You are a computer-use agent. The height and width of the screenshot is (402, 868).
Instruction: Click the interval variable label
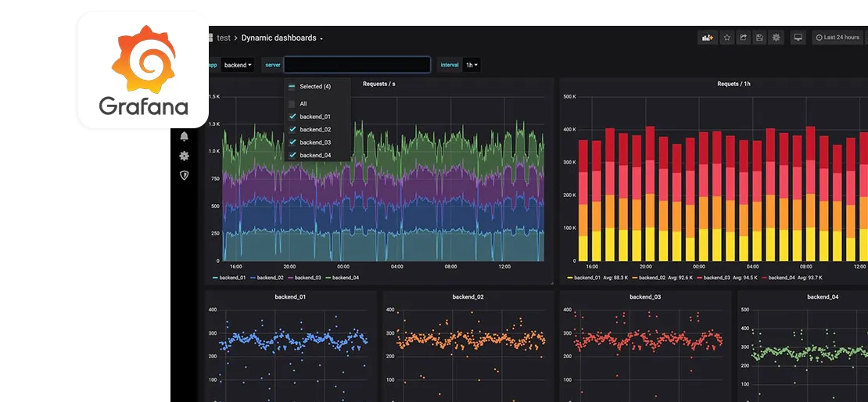[x=450, y=65]
